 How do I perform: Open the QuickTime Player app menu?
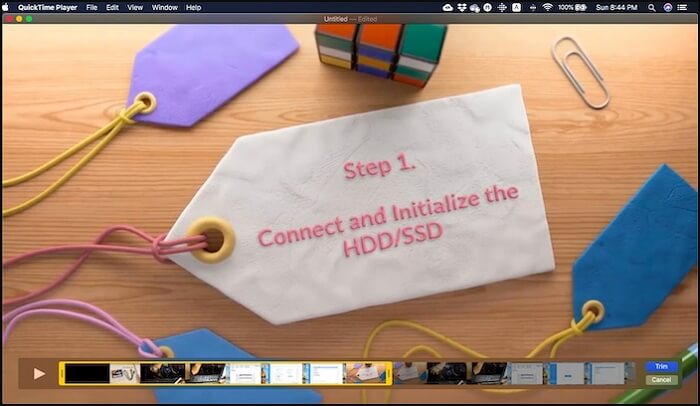48,7
